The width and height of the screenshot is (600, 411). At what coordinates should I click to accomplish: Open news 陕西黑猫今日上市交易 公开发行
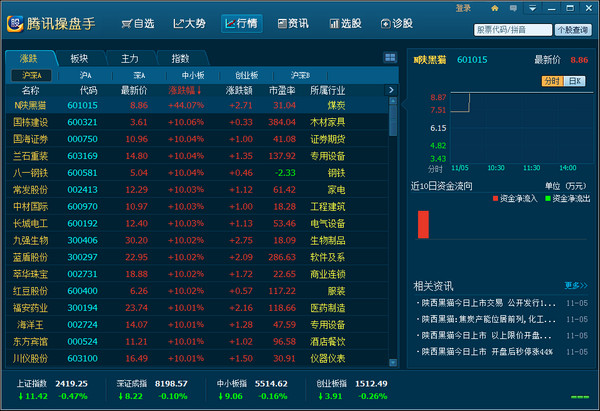(488, 303)
